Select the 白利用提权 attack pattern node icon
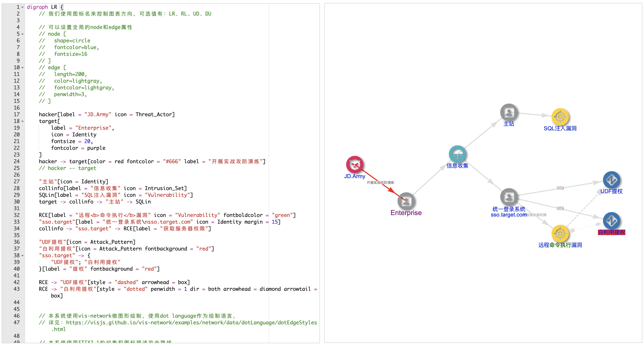 point(611,220)
